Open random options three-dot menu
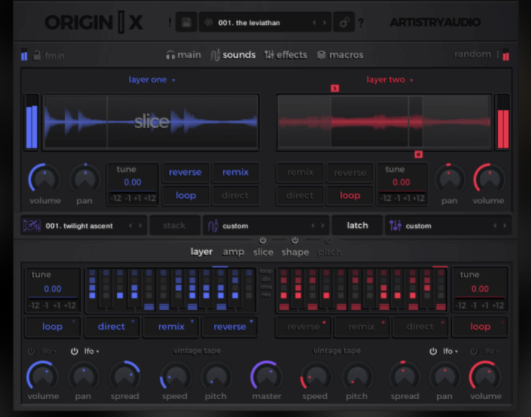The width and height of the screenshot is (531, 417). 498,55
